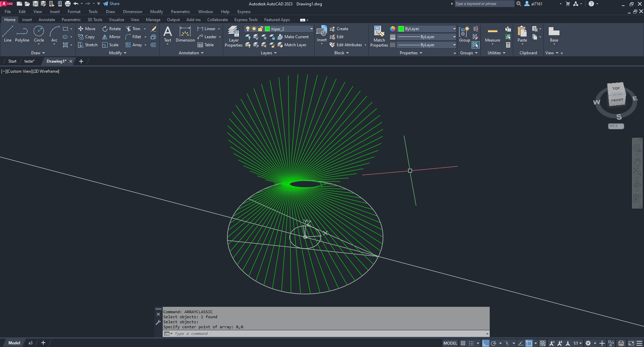Choose the Mirror tool in Modify panel

[x=111, y=37]
